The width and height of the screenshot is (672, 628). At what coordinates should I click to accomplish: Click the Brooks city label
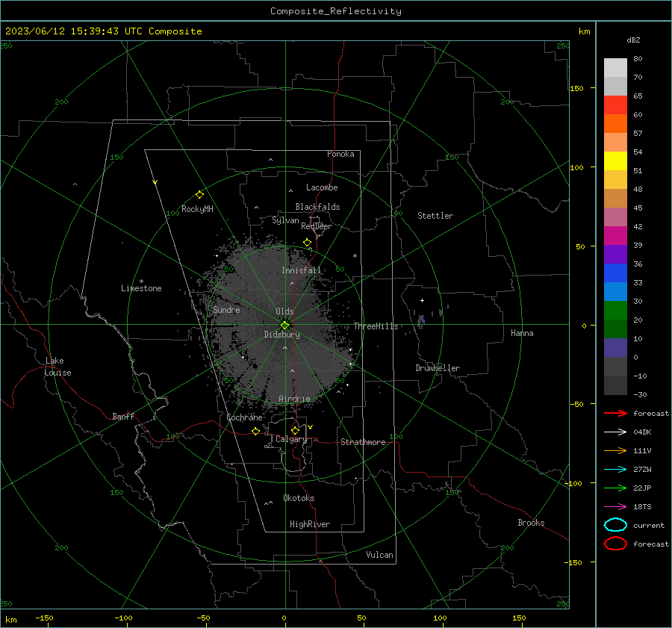531,523
